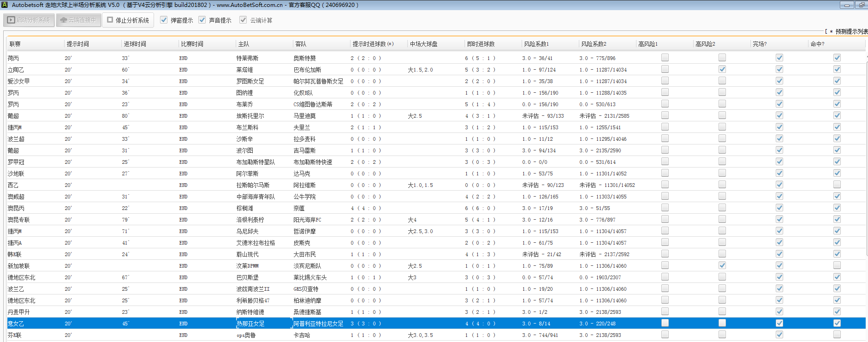Toggle the 弹窗提示 checkbox

pyautogui.click(x=164, y=20)
